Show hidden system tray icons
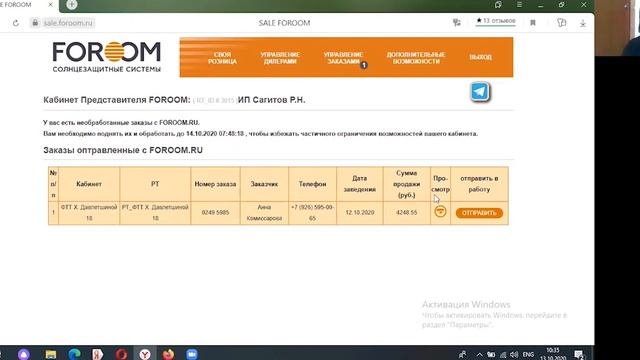 click(479, 355)
